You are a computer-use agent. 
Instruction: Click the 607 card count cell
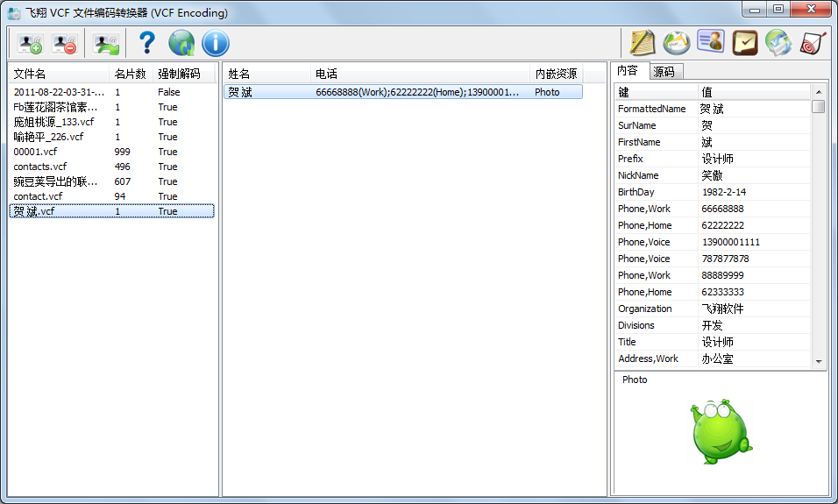[123, 181]
